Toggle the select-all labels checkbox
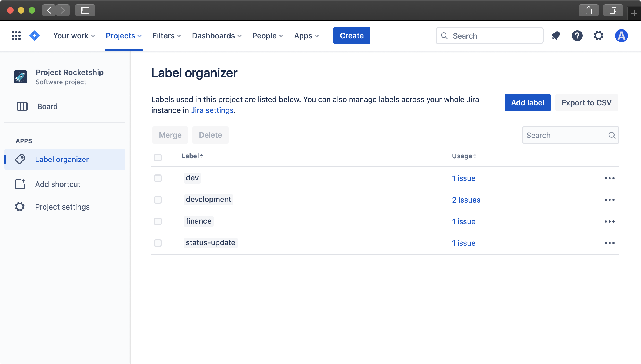This screenshot has height=364, width=641. [x=158, y=156]
